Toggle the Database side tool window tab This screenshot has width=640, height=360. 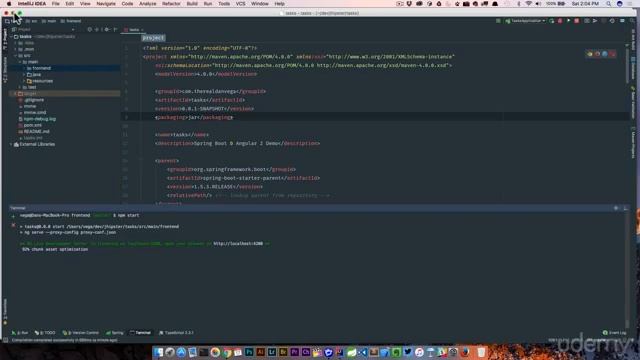[x=633, y=69]
